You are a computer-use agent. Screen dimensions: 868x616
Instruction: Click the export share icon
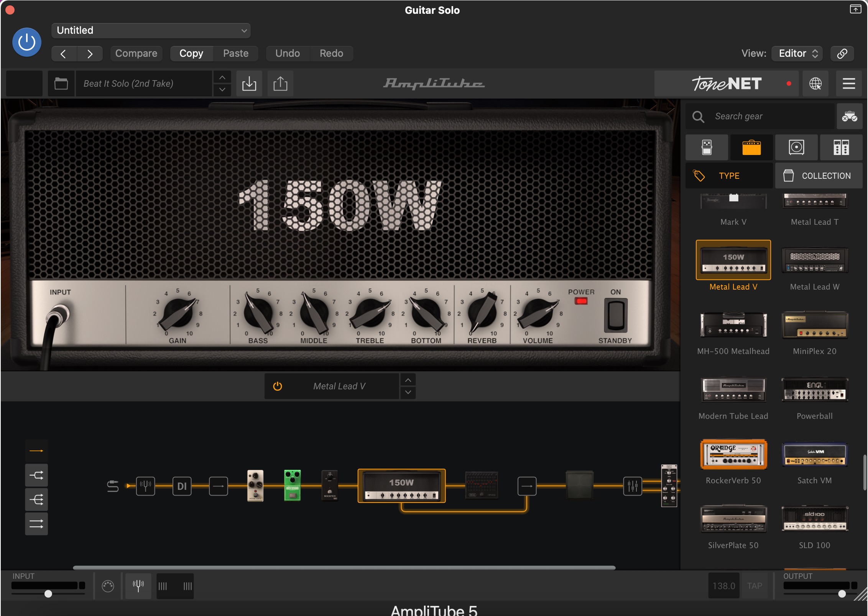pyautogui.click(x=280, y=83)
